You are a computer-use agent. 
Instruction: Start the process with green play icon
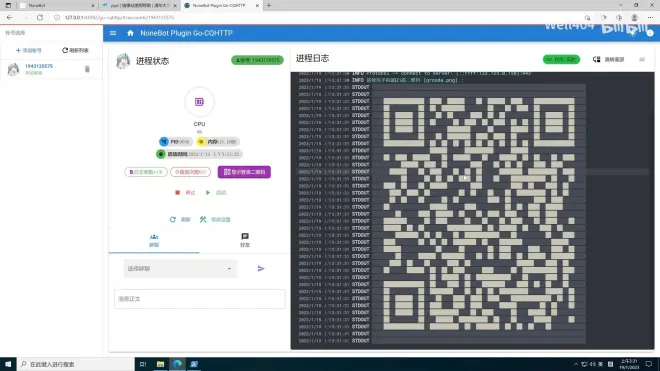point(208,192)
